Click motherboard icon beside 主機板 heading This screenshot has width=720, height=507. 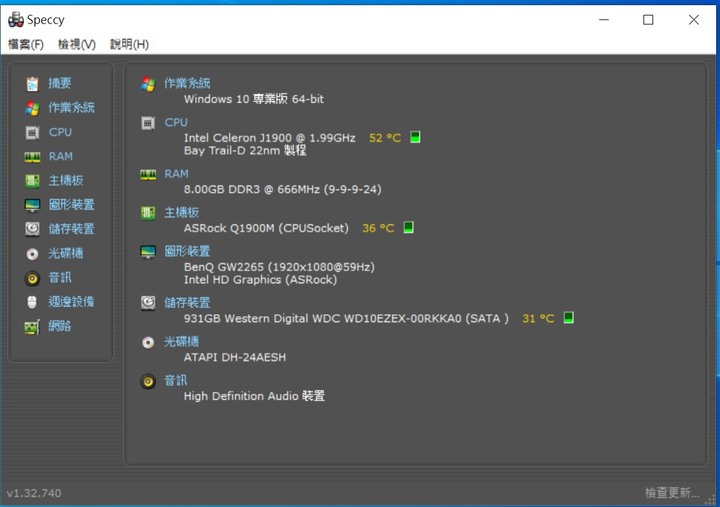pos(148,213)
